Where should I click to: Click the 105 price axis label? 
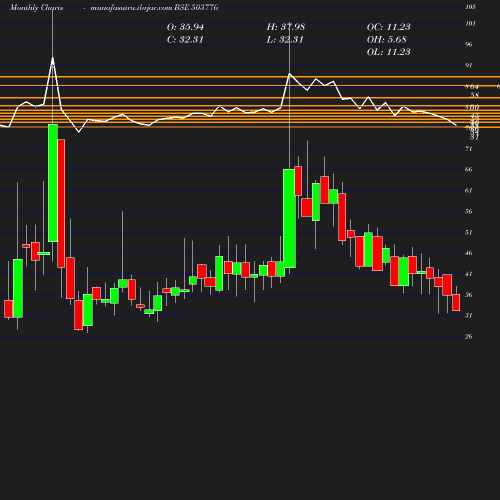pos(470,7)
